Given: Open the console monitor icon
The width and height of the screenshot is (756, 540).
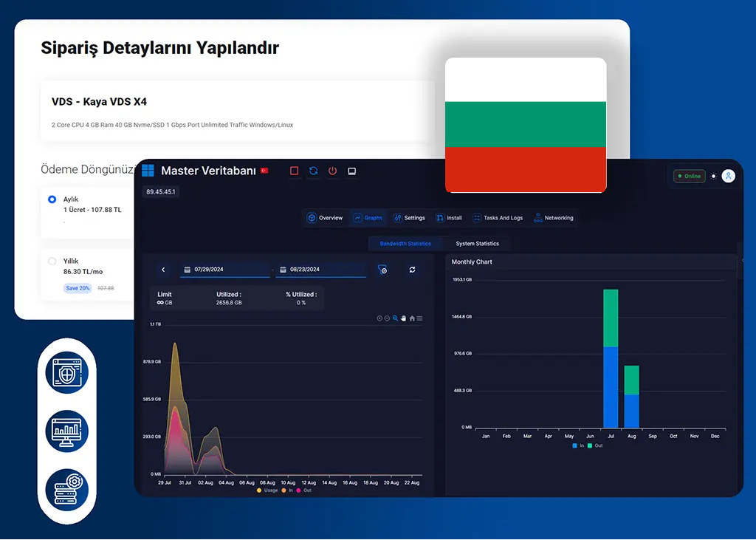Looking at the screenshot, I should click(x=352, y=171).
